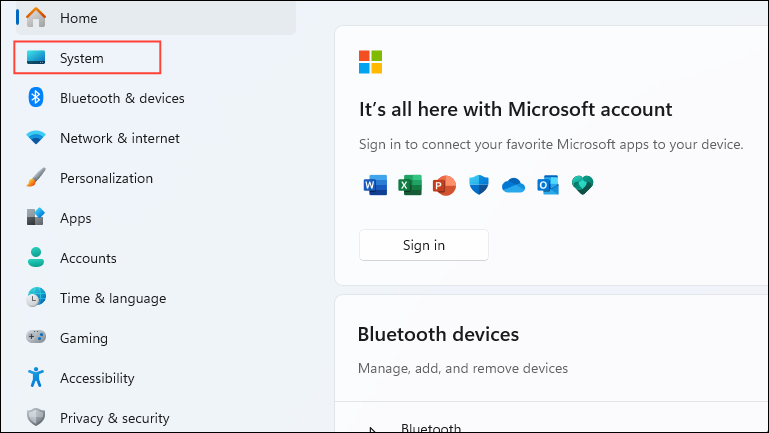
Task: Click the PowerPoint app icon
Action: [444, 185]
